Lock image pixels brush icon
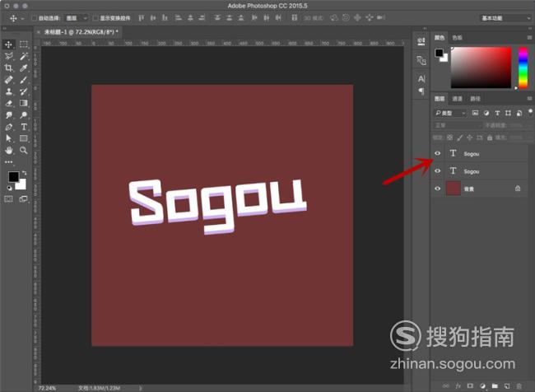Viewport: 535px width, 392px height. point(460,138)
